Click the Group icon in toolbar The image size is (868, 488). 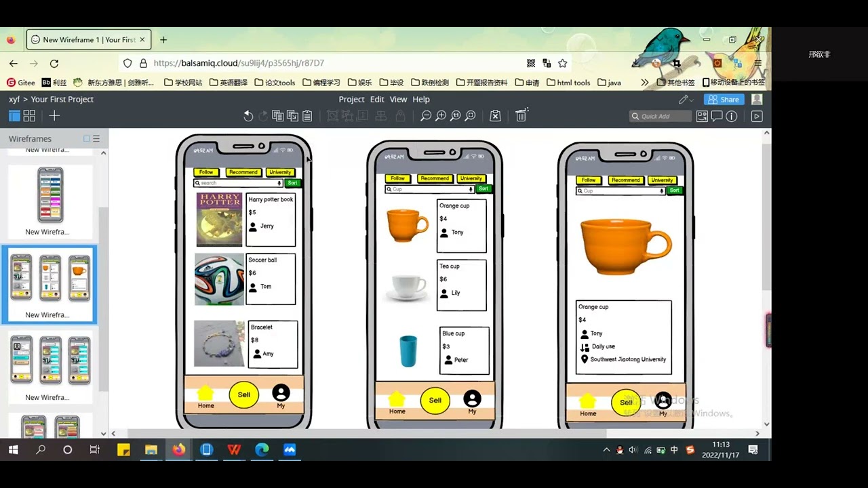click(x=333, y=117)
